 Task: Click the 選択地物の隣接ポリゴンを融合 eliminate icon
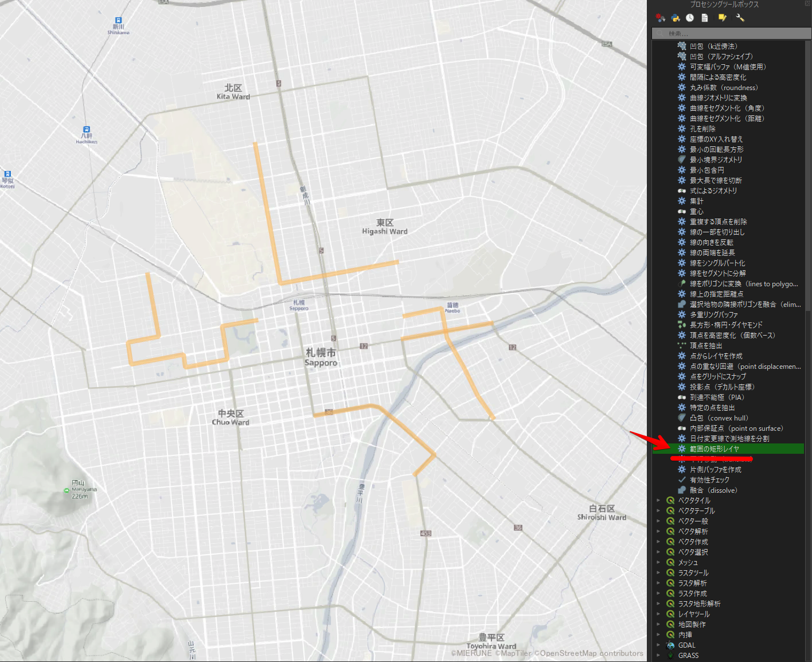click(x=682, y=304)
